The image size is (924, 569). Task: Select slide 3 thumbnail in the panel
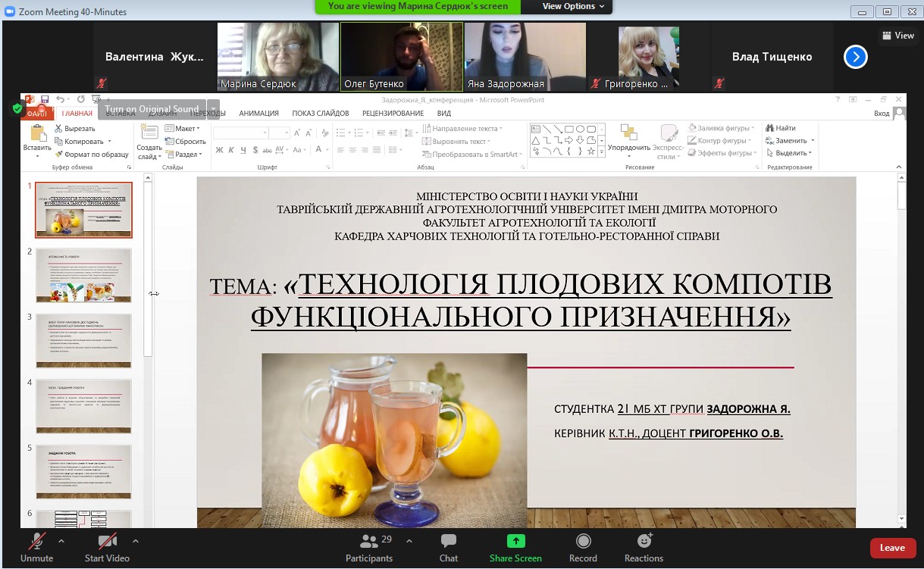click(83, 341)
